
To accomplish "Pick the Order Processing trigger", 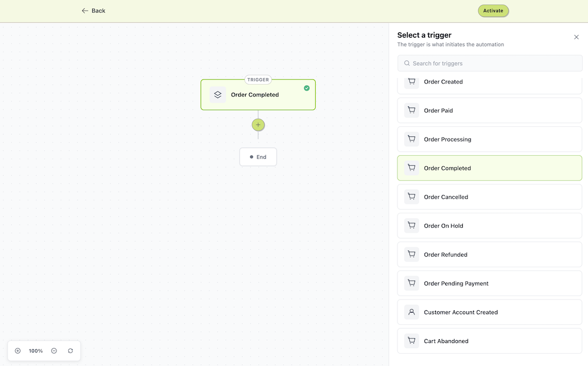I will pyautogui.click(x=490, y=139).
